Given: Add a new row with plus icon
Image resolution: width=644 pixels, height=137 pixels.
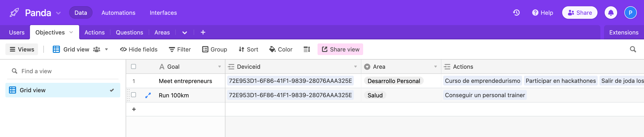Looking at the screenshot, I should pyautogui.click(x=134, y=109).
